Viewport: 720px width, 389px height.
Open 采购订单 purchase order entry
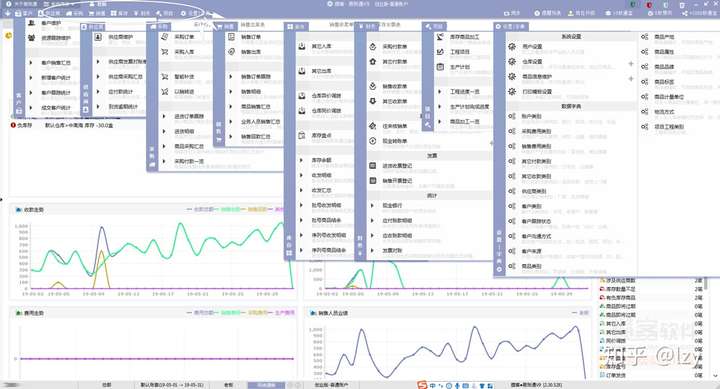tap(184, 37)
